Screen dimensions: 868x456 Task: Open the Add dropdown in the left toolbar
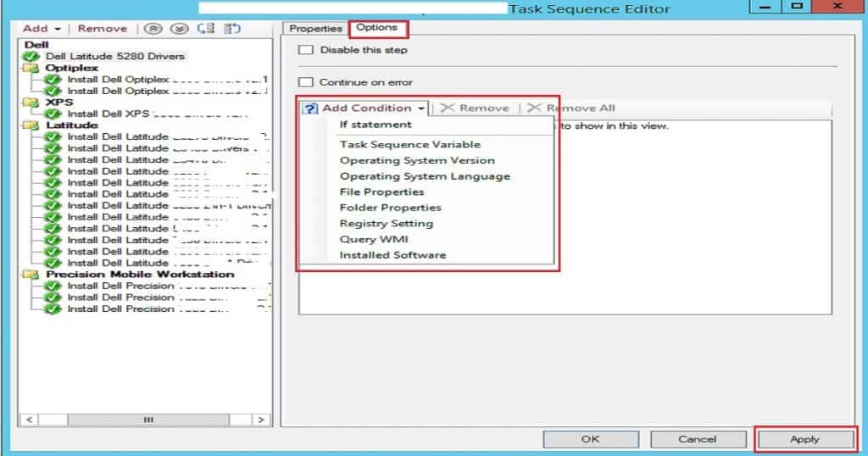[42, 28]
